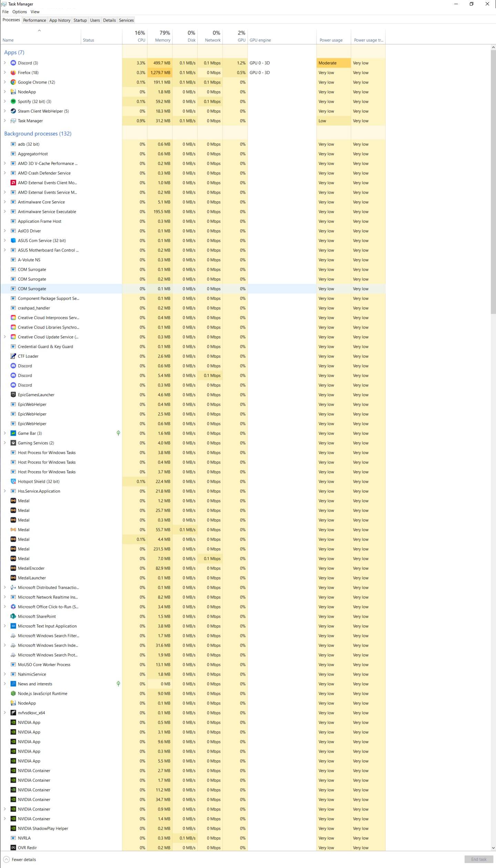Expand the Gaming Services (2) group
This screenshot has height=868, width=496.
5,443
